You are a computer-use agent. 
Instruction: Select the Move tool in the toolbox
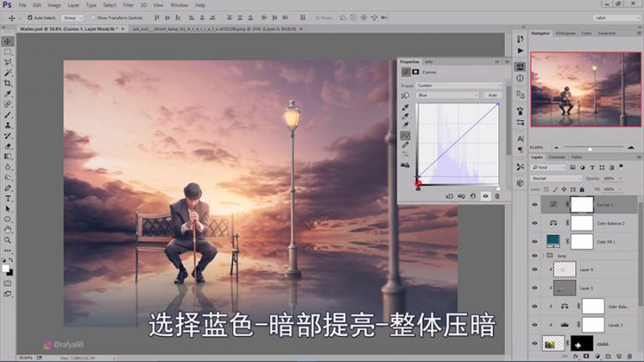pyautogui.click(x=8, y=41)
